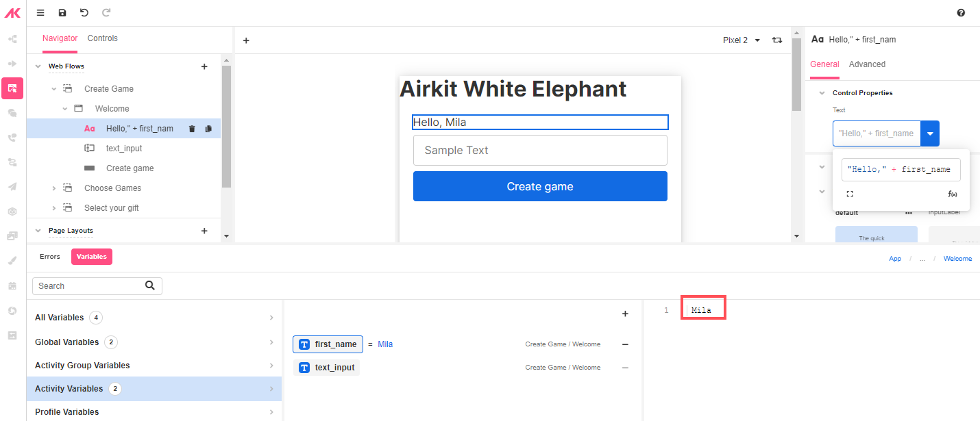Open the Pixel 2 device dropdown
The width and height of the screenshot is (980, 421).
(742, 40)
